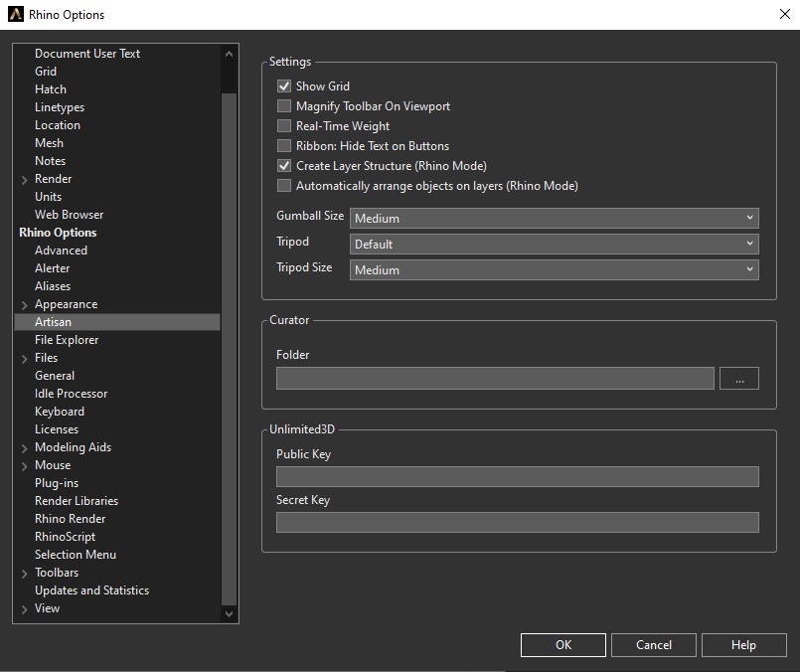Image resolution: width=800 pixels, height=672 pixels.
Task: Enable the Real-Time Weight checkbox
Action: click(x=283, y=125)
